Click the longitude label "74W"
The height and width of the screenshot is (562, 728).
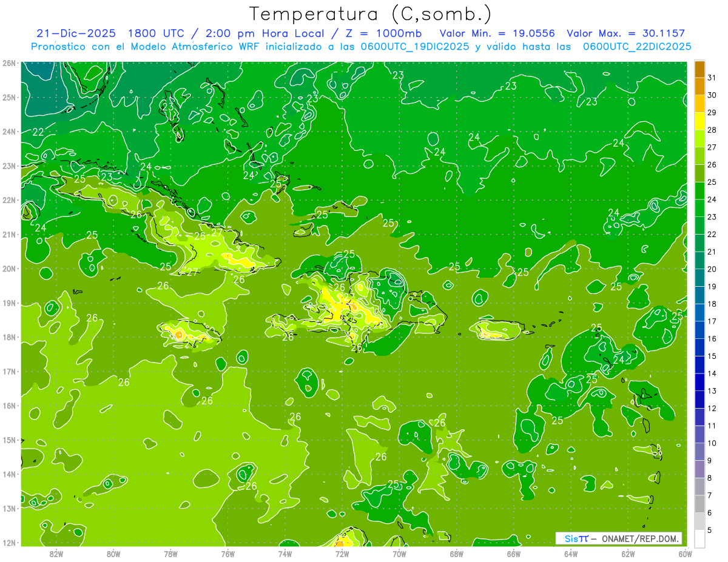point(285,554)
